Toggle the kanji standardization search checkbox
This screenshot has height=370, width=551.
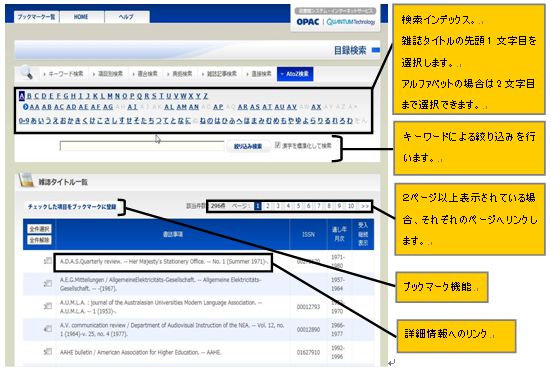[278, 145]
